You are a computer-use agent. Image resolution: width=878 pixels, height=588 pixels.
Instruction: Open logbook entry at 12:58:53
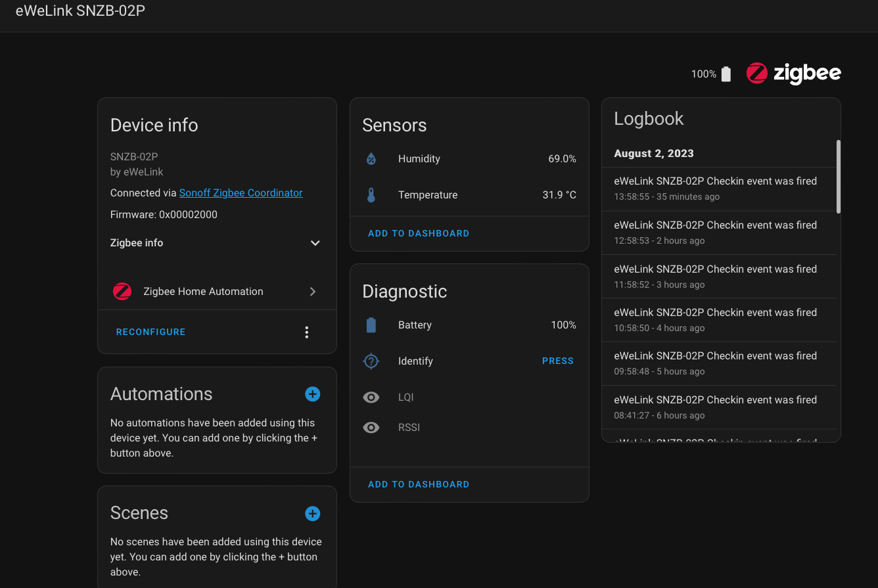coord(719,233)
